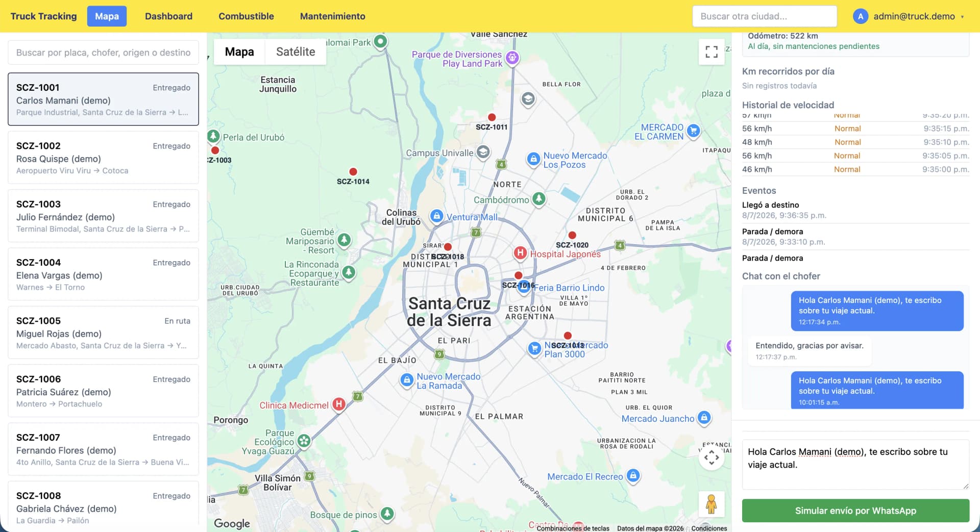The height and width of the screenshot is (532, 980).
Task: Click Perla del Urubó park pin
Action: tap(213, 136)
